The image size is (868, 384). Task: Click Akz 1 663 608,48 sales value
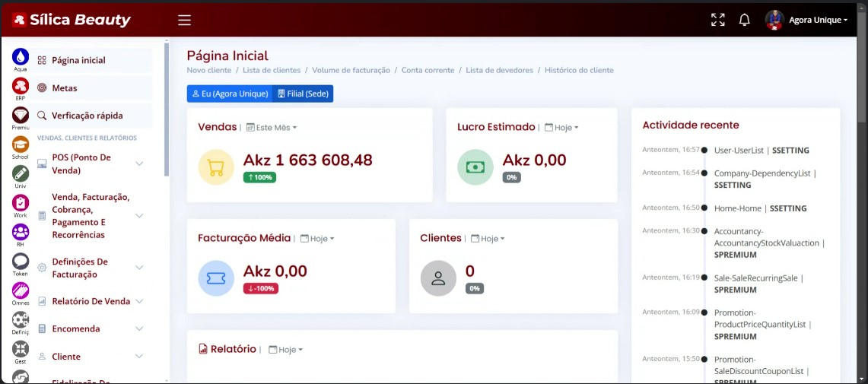[308, 160]
